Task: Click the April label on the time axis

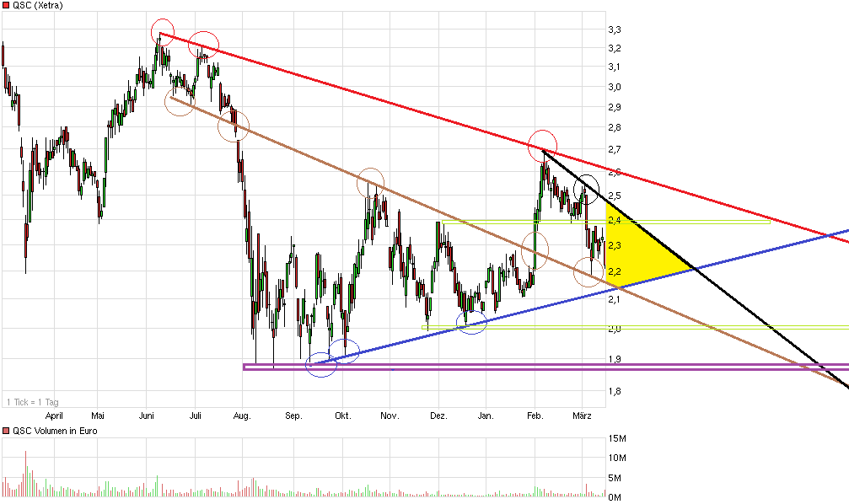Action: pos(54,416)
